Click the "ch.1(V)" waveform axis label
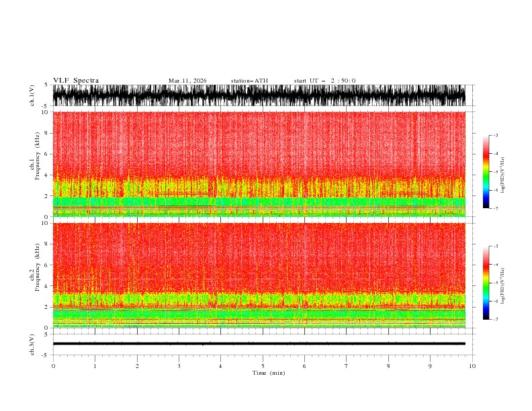532x411 pixels. (32, 95)
